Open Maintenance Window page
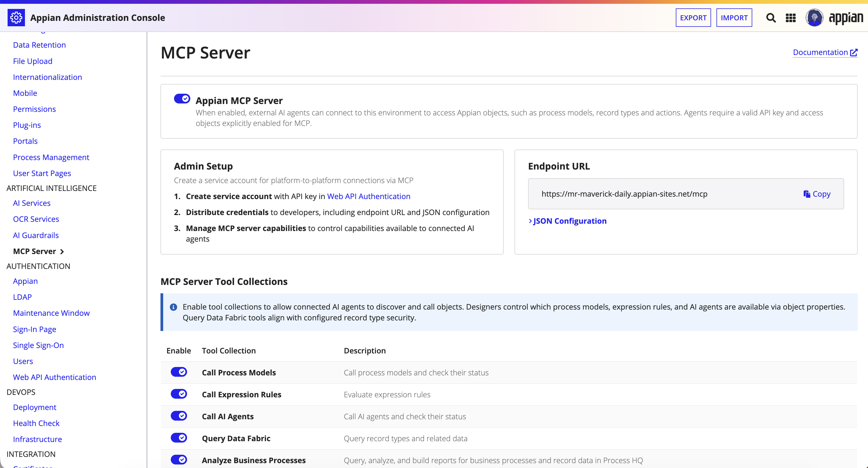The width and height of the screenshot is (868, 468). coord(51,313)
